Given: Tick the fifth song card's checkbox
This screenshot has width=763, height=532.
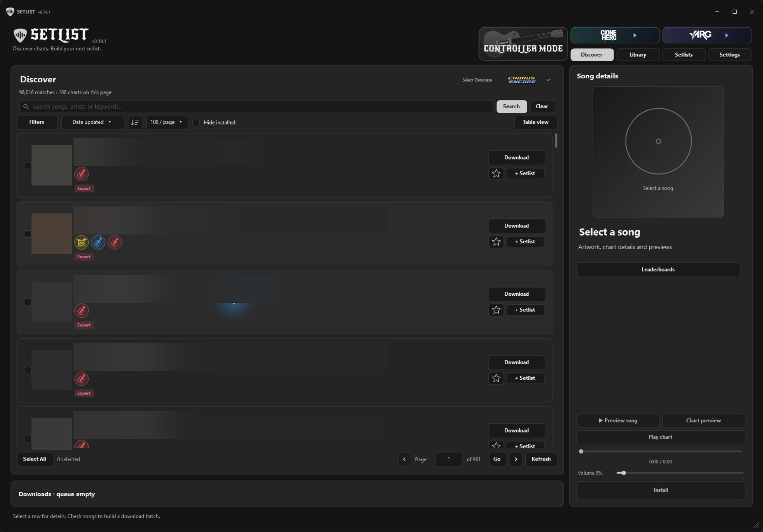Looking at the screenshot, I should 27,439.
